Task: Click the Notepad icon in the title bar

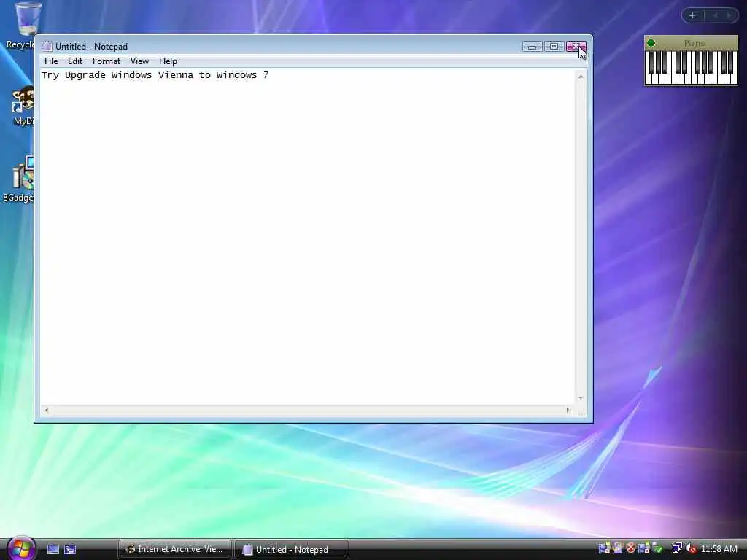Action: [47, 46]
